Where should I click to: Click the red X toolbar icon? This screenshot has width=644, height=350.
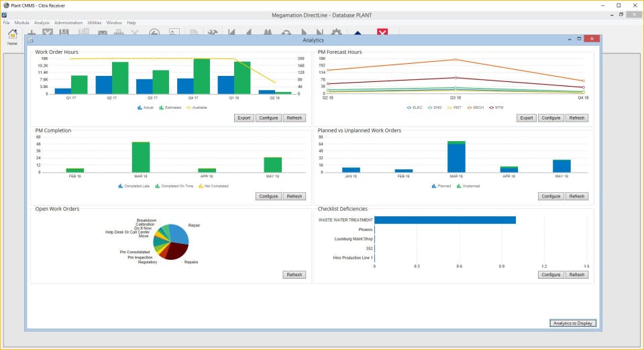tap(382, 32)
